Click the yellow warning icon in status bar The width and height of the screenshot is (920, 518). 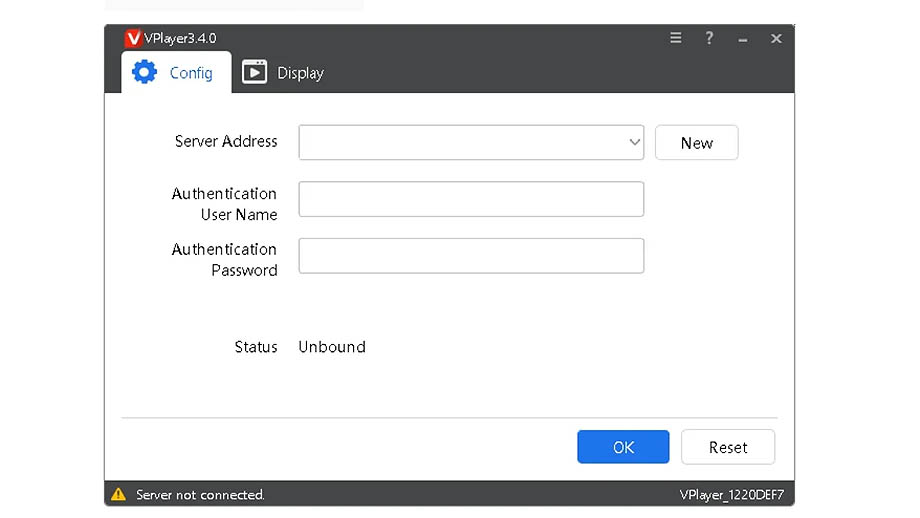pos(119,494)
